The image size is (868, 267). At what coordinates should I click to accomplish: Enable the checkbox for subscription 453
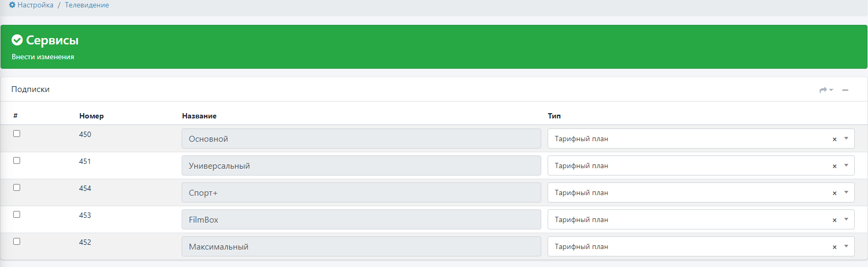tap(17, 215)
